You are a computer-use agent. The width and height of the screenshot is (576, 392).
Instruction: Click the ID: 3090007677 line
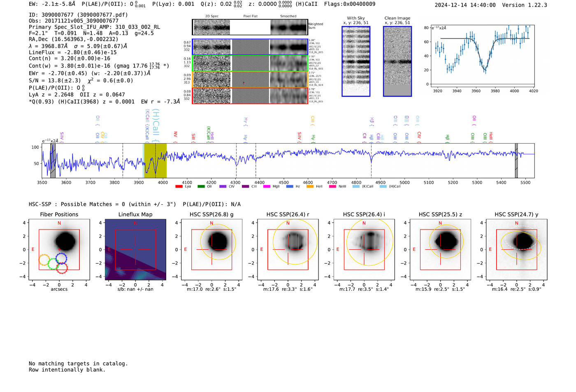[x=78, y=15]
